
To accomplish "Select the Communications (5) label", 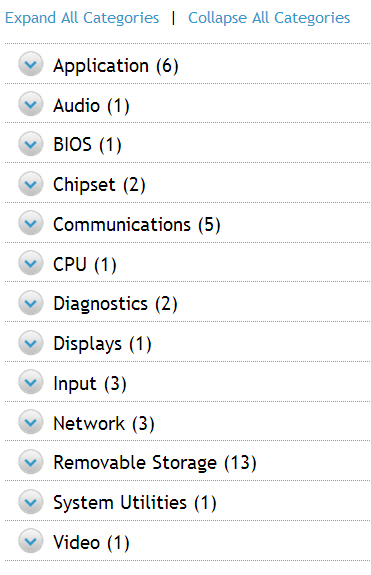I will 137,225.
